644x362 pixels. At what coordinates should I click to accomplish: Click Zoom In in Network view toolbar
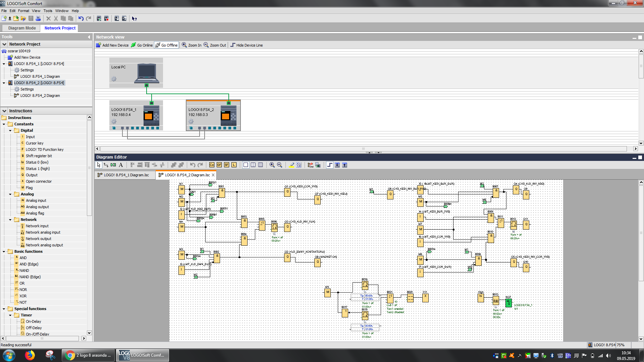pos(192,45)
